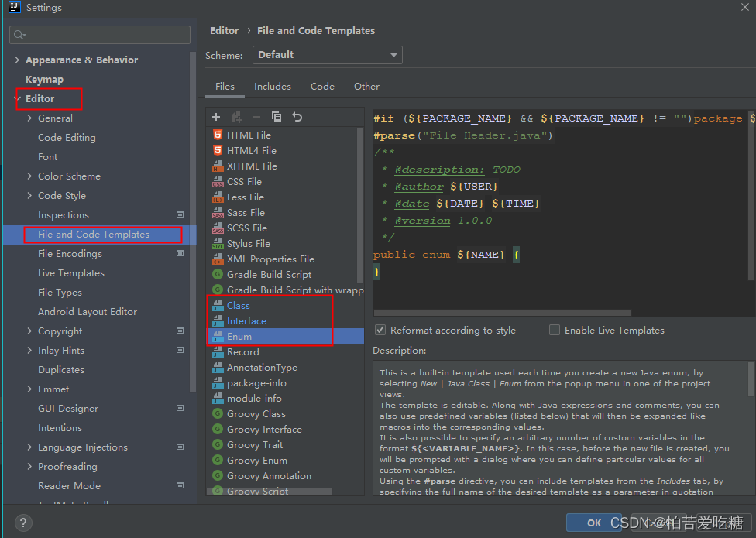The image size is (756, 538).
Task: Select the AnnotationType template icon
Action: coord(218,368)
